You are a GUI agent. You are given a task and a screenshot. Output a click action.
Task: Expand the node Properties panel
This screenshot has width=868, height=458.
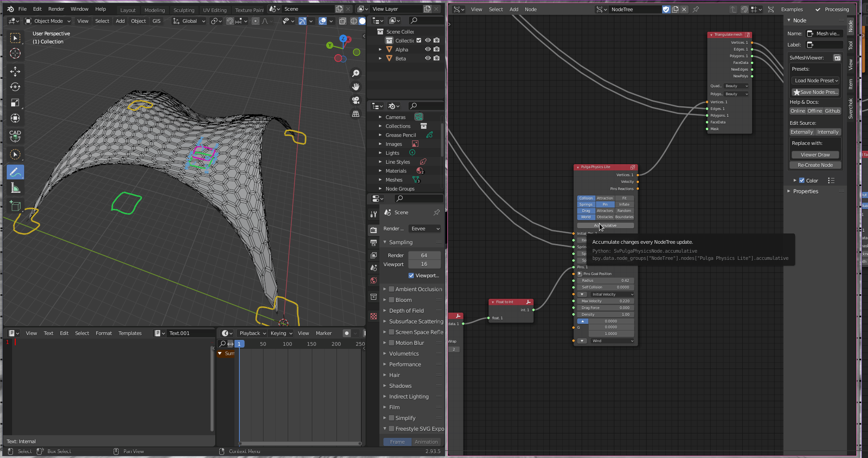(x=805, y=191)
